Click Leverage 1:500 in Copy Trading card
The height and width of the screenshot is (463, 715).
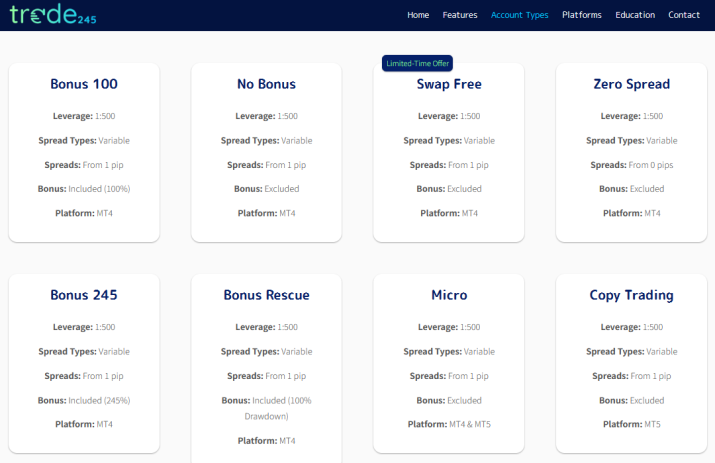(632, 327)
